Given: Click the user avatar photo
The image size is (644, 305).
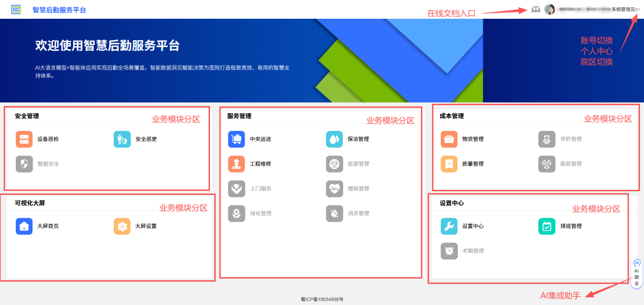Looking at the screenshot, I should [550, 9].
